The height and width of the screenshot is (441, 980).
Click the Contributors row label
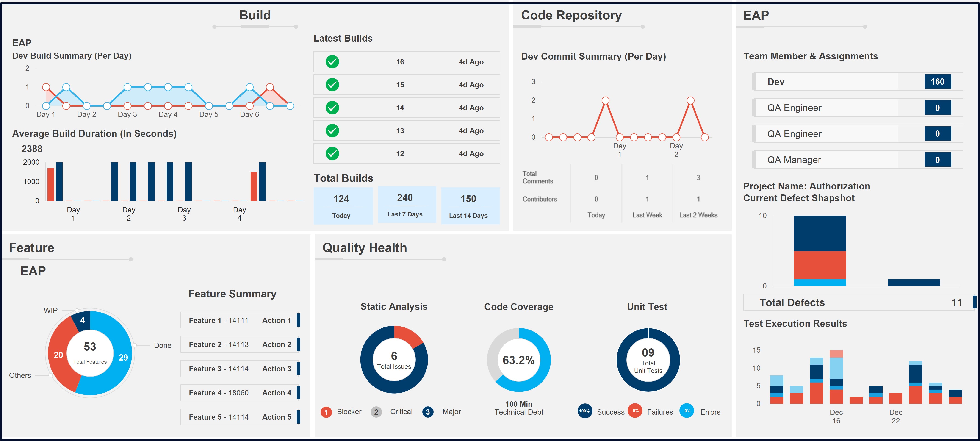tap(540, 199)
